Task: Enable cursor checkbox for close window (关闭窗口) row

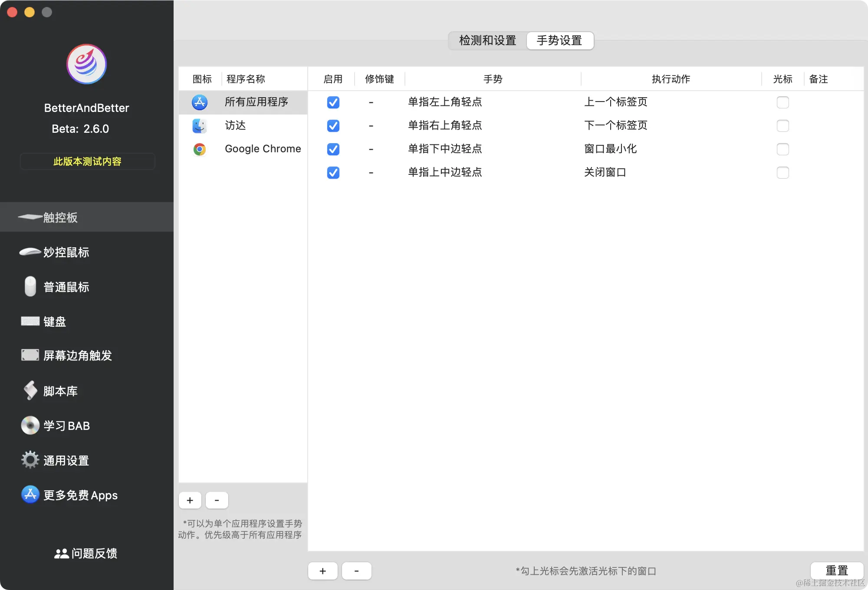Action: pyautogui.click(x=783, y=173)
